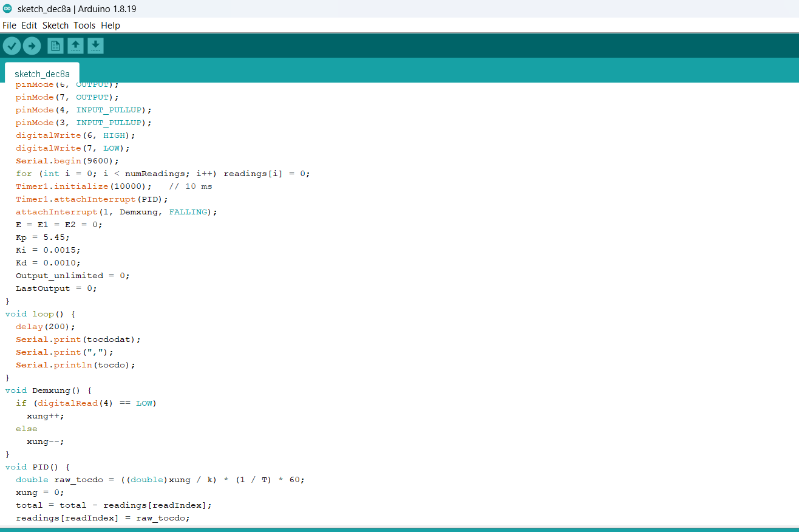The height and width of the screenshot is (532, 799).
Task: Click the Arduino logo in the title bar
Action: [7, 8]
